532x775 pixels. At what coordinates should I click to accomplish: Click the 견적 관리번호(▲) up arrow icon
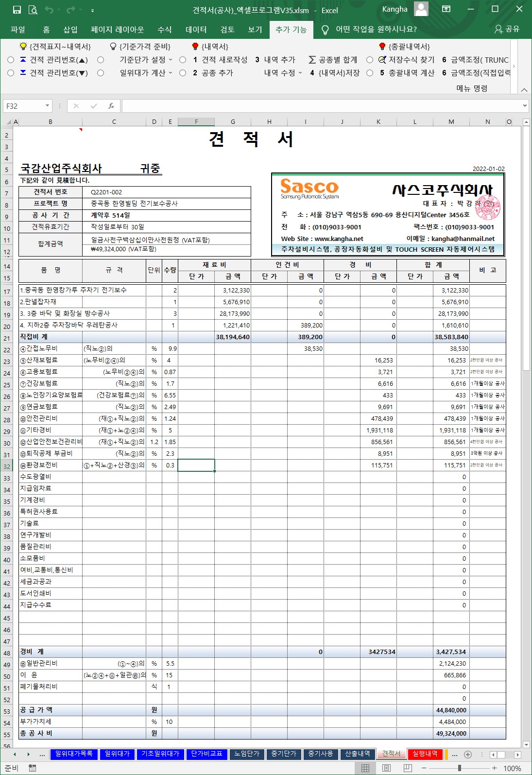pos(23,60)
